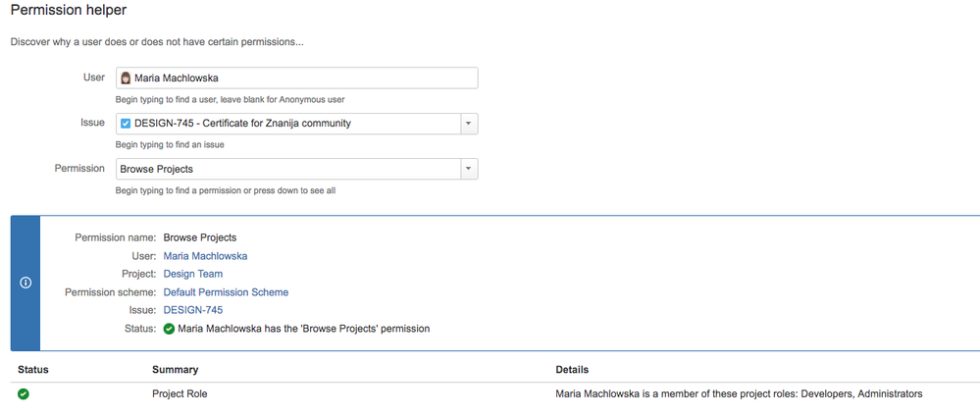
Task: Click the Permission helper heading
Action: coord(68,10)
